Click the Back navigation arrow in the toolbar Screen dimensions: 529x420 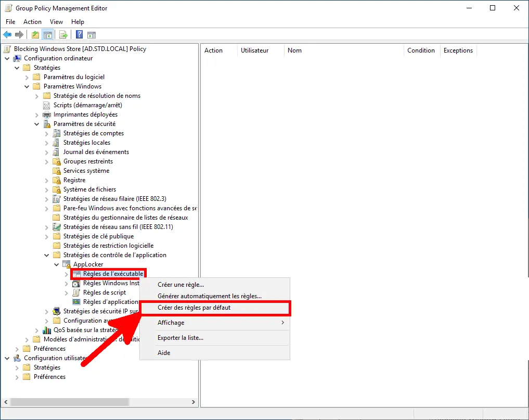(7, 34)
